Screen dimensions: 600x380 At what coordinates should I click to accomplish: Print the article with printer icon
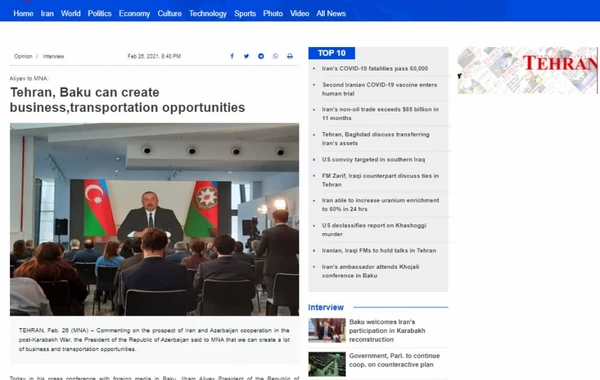tap(290, 56)
